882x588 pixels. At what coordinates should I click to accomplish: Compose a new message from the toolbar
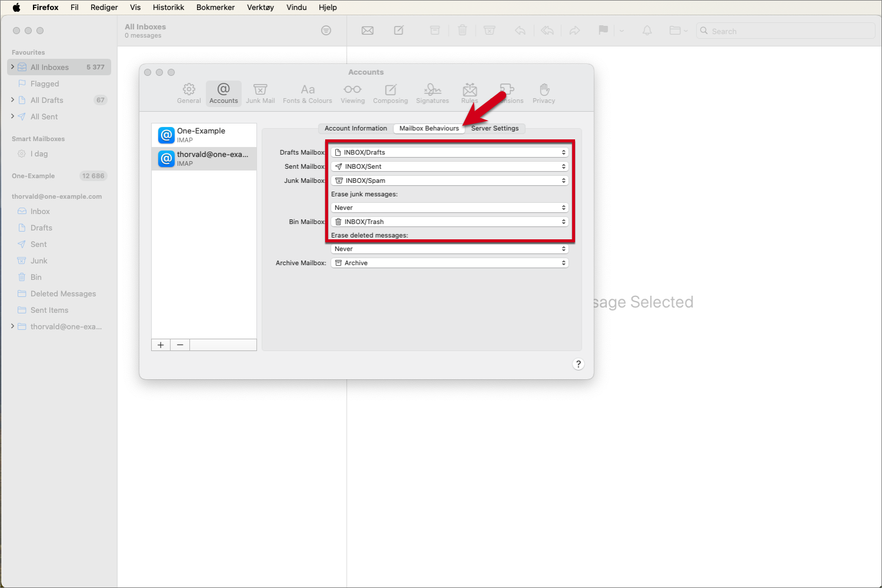399,30
